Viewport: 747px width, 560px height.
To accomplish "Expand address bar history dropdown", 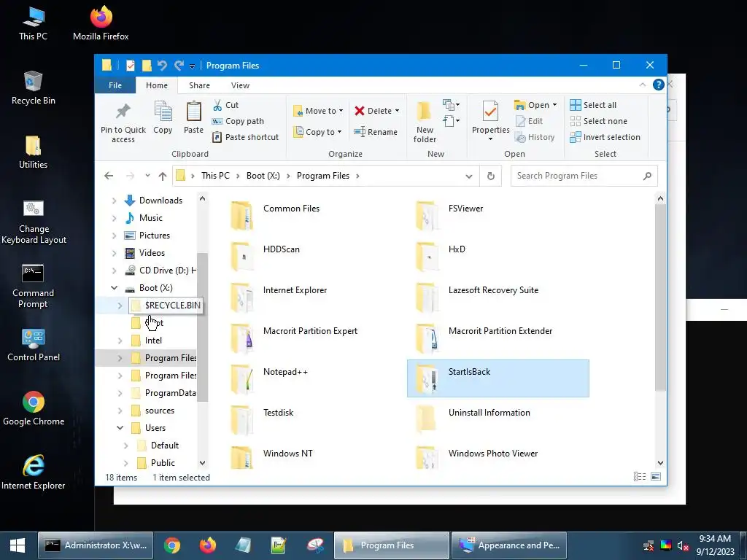I will point(469,176).
